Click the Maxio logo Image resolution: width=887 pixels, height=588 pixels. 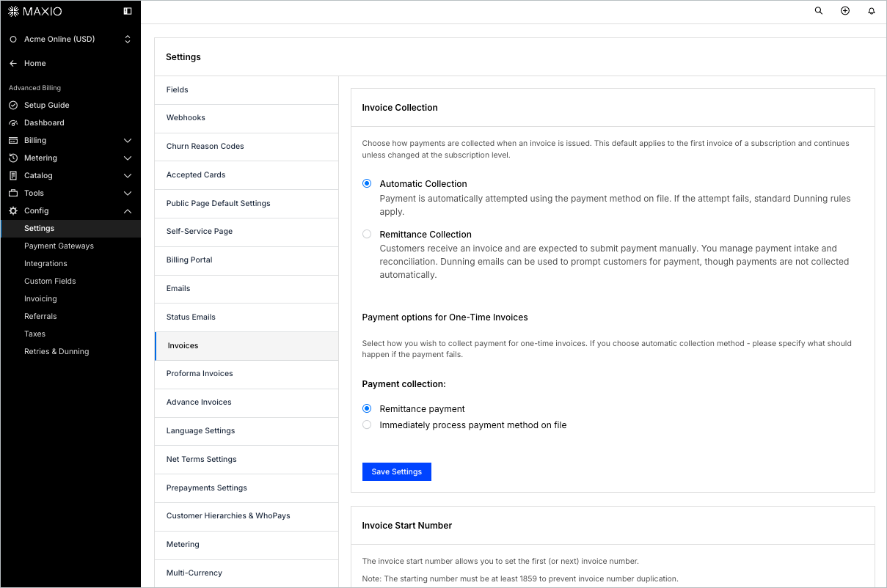(x=35, y=11)
